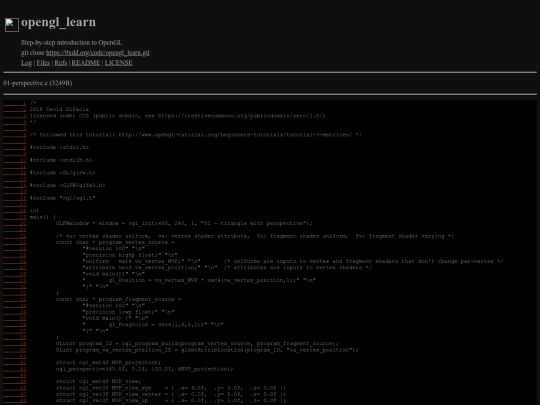Click the 'GLFWwindow * window = ogl_init' line

pos(184,223)
